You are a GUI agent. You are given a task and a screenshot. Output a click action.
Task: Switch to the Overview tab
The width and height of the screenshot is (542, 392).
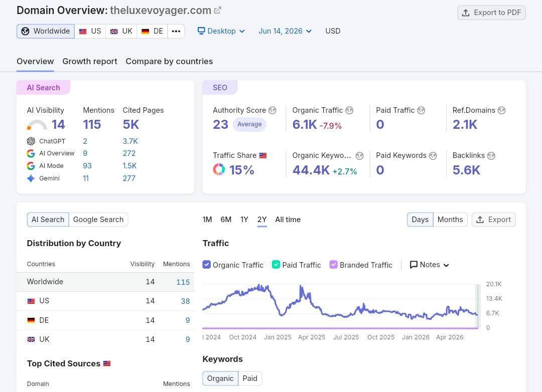pyautogui.click(x=35, y=62)
